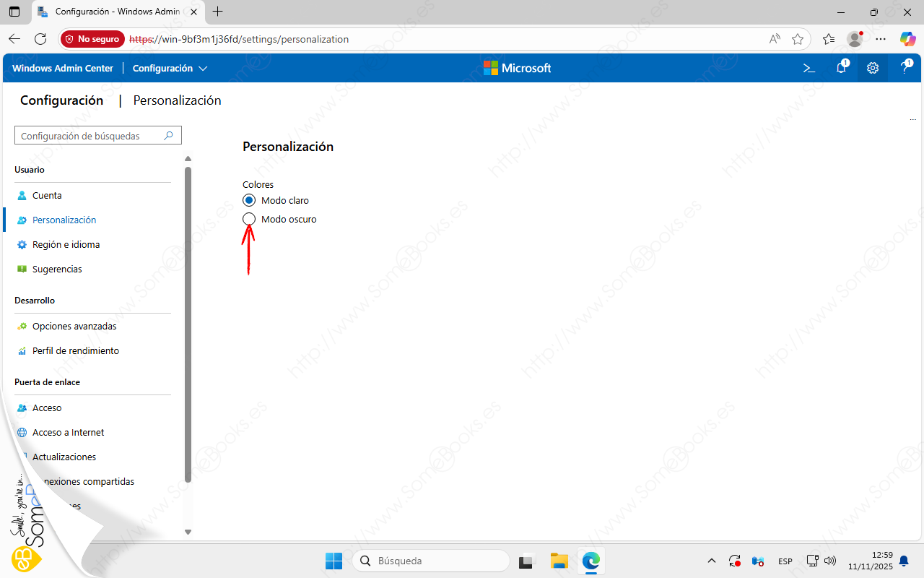Select the Modo claro radio button
The image size is (924, 578).
point(249,200)
